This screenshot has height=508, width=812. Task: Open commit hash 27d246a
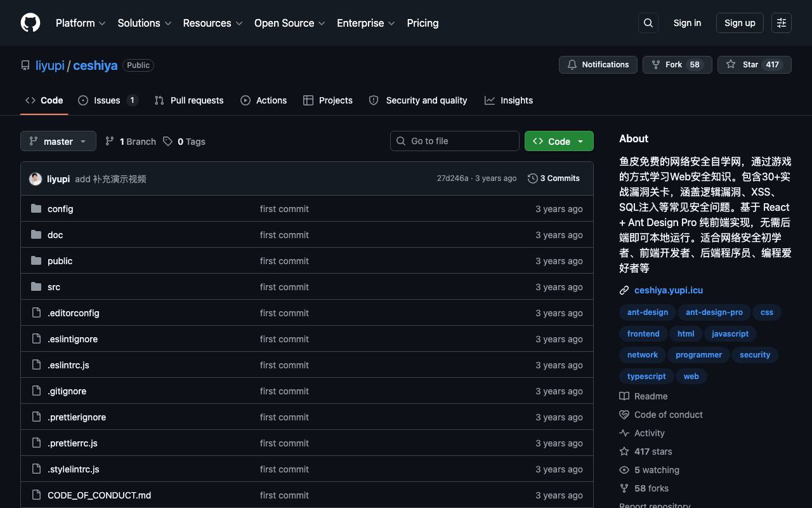(x=452, y=178)
